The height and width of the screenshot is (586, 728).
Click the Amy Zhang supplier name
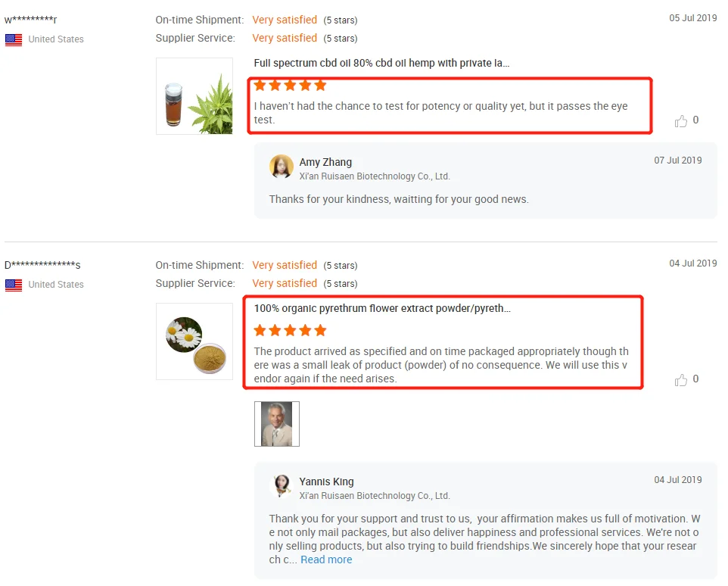tap(325, 162)
